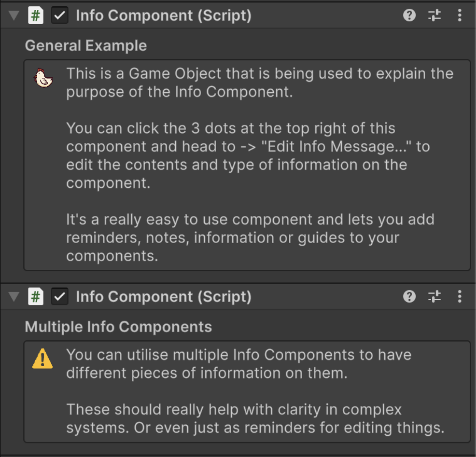
Task: Collapse the General Example Info Component foldout arrow
Action: [x=14, y=15]
